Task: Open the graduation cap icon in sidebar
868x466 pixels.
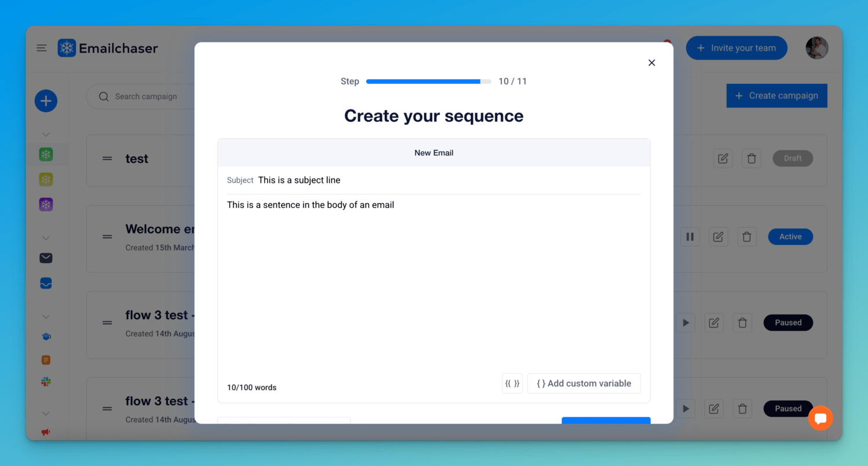Action: [46, 336]
